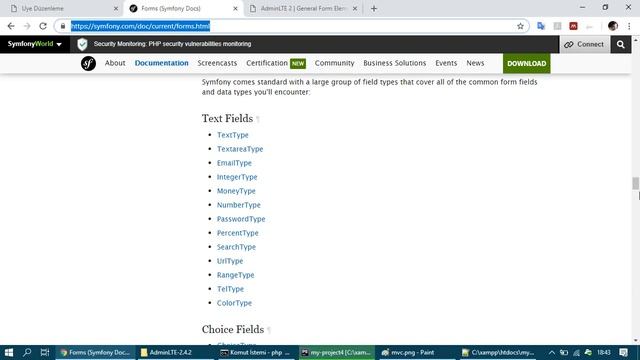Click the Connect button
Image resolution: width=640 pixels, height=360 pixels.
pyautogui.click(x=584, y=44)
